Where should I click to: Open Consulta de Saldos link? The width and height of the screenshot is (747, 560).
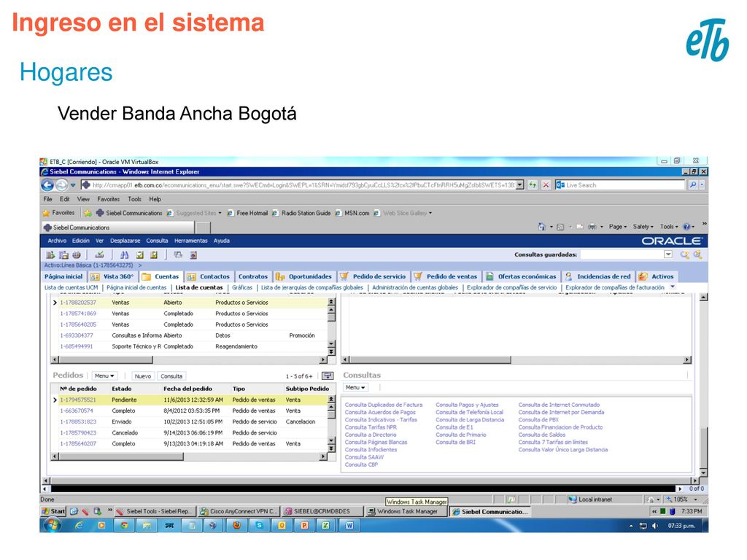(542, 435)
